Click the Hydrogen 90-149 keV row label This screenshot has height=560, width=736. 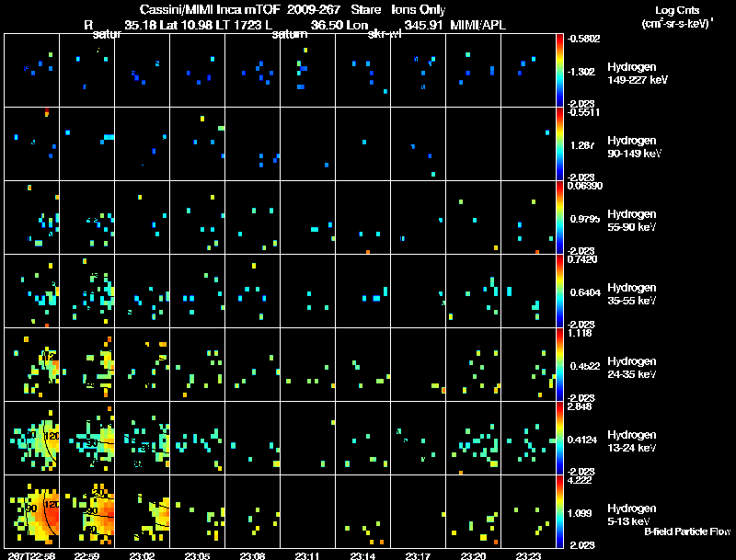(x=634, y=147)
